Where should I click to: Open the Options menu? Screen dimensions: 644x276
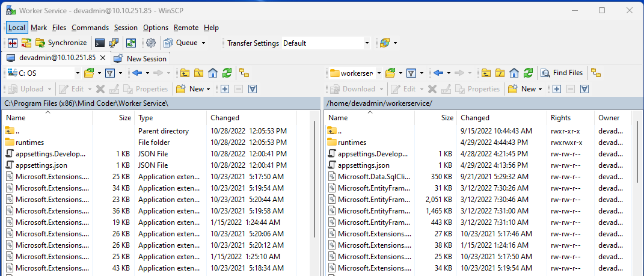click(x=156, y=28)
